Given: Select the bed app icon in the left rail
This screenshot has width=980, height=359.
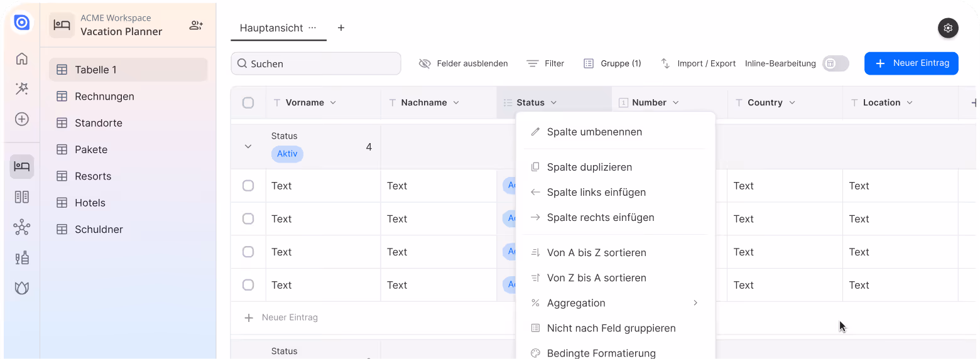Looking at the screenshot, I should 22,166.
